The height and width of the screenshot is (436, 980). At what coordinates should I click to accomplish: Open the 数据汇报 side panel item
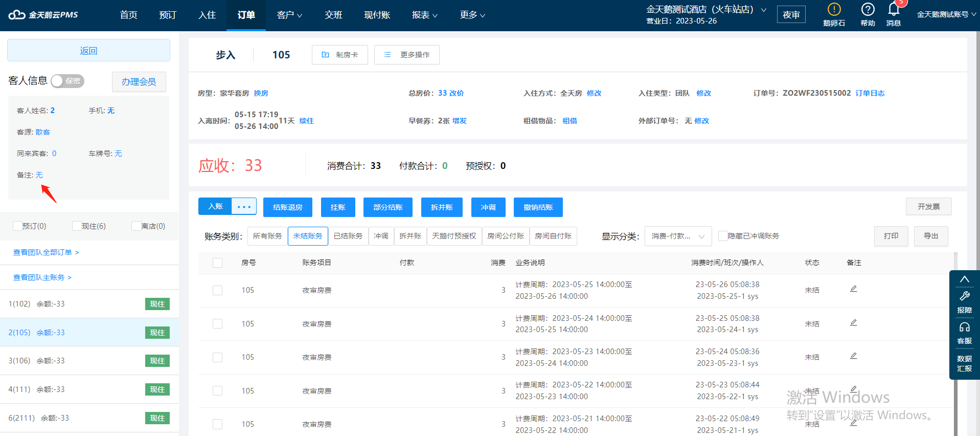pos(964,363)
